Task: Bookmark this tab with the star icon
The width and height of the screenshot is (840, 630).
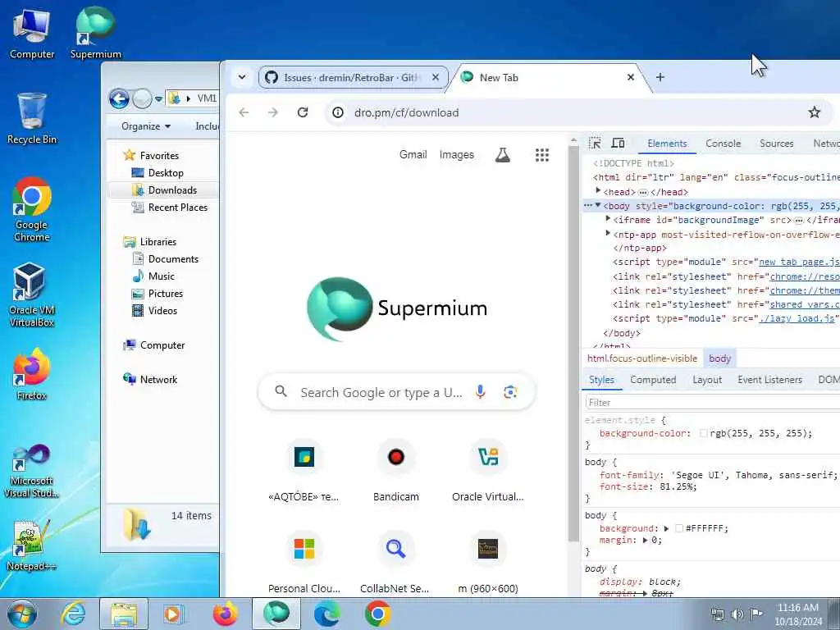Action: pyautogui.click(x=815, y=112)
